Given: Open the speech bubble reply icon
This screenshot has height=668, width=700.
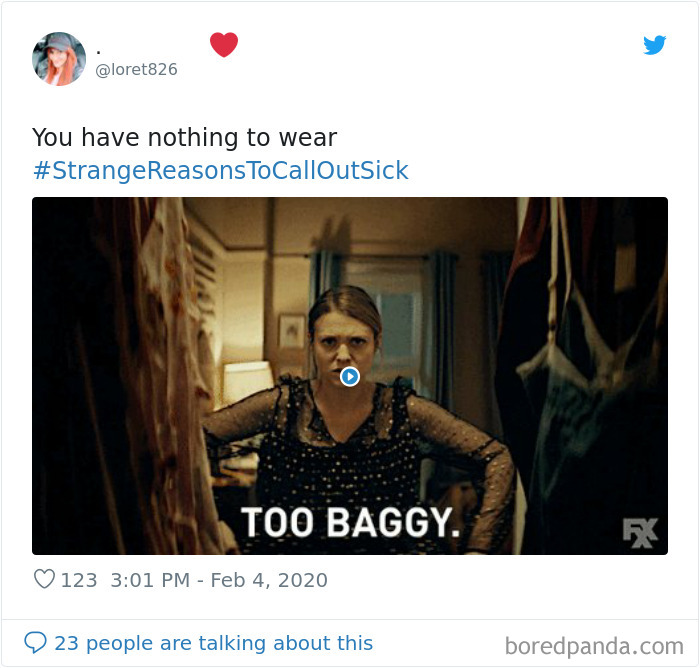Looking at the screenshot, I should pos(35,643).
